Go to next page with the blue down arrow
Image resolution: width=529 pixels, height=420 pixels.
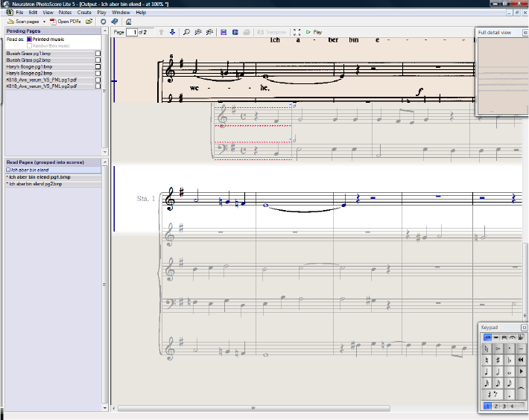(x=172, y=33)
